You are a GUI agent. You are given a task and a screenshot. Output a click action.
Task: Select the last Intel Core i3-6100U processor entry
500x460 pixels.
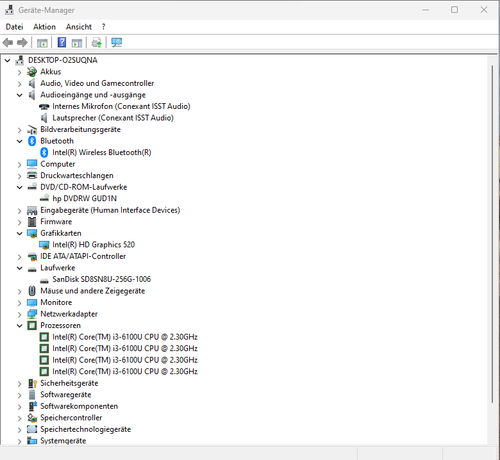(x=125, y=372)
